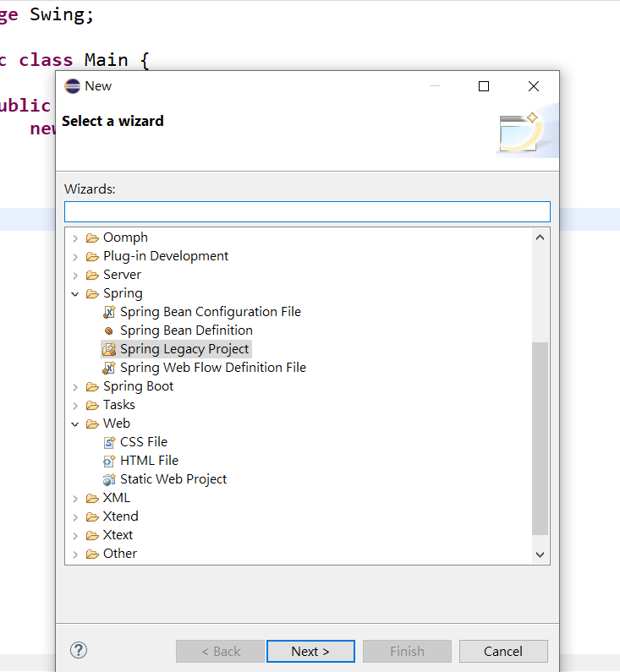620x672 pixels.
Task: Click the Server folder icon
Action: (x=92, y=276)
